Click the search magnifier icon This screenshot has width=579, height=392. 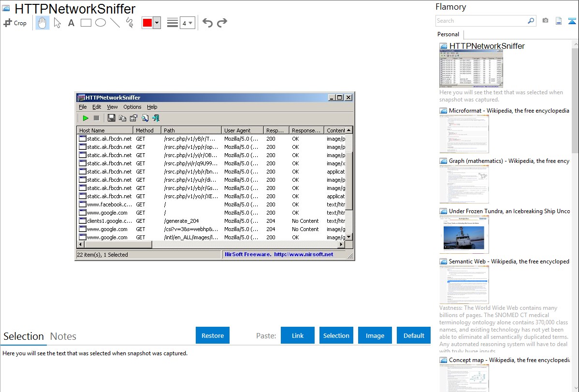531,21
